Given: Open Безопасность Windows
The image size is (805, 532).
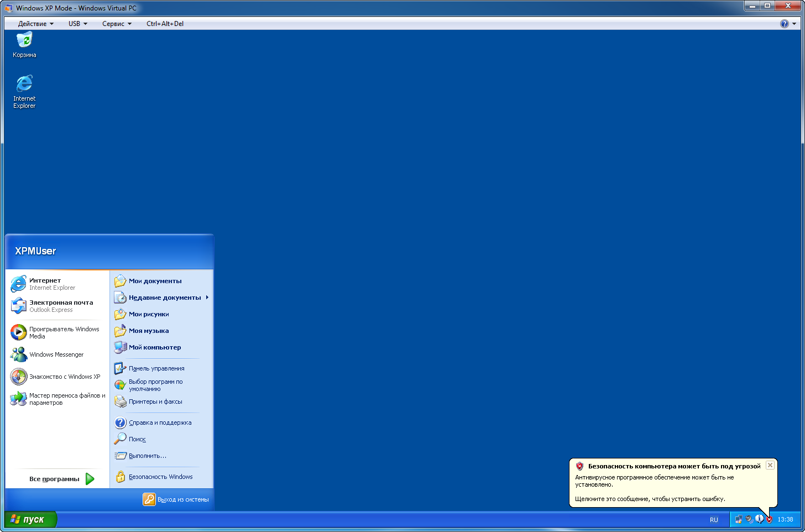Looking at the screenshot, I should 161,477.
